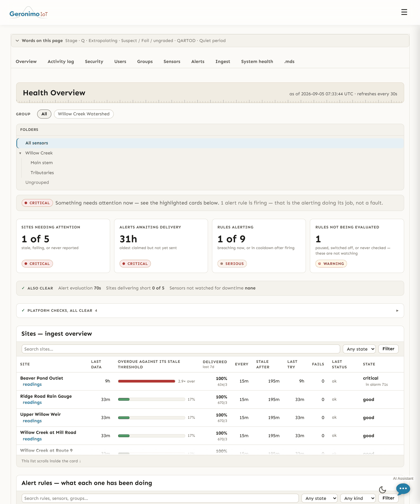Focus the Search rules, sensors, groups field

coord(160,498)
